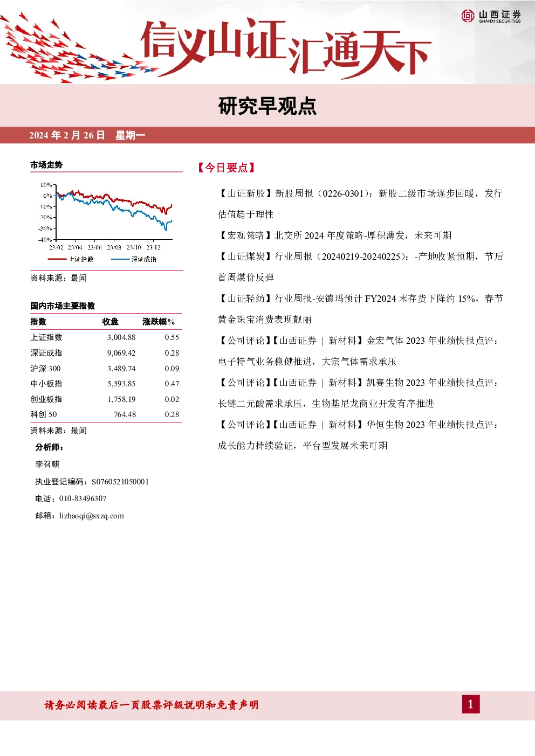Viewport: 535px width, 756px height.
Task: Click the 涨跌幅% column header
Action: (159, 322)
